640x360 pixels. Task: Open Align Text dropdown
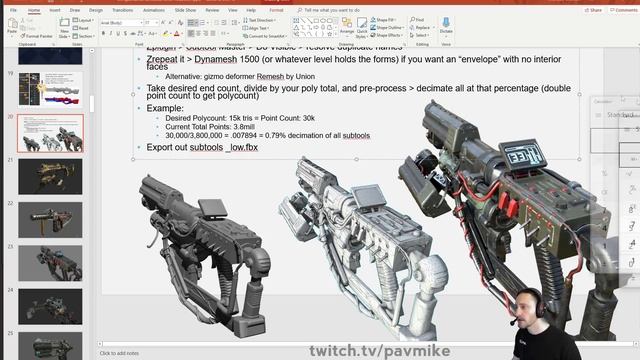[256, 28]
